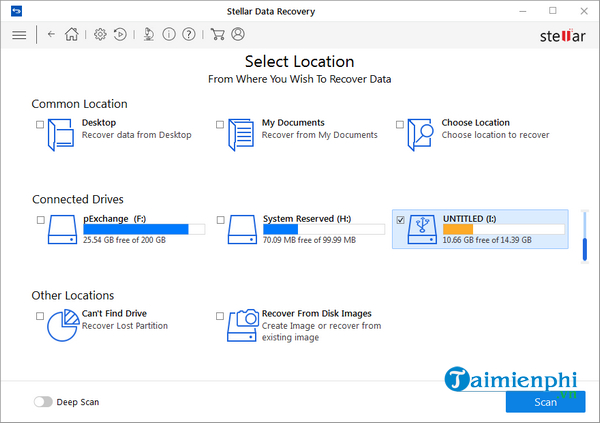600x423 pixels.
Task: Enable the Deep Scan toggle
Action: pos(42,402)
